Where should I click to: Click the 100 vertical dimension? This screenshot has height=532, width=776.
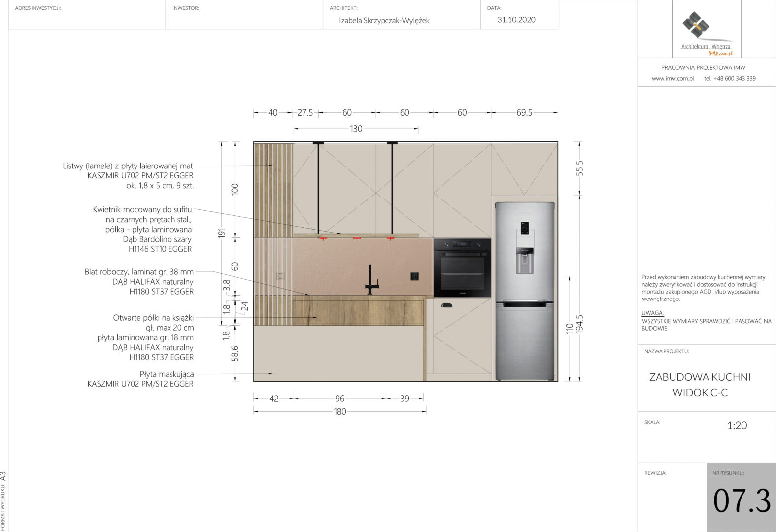(235, 190)
